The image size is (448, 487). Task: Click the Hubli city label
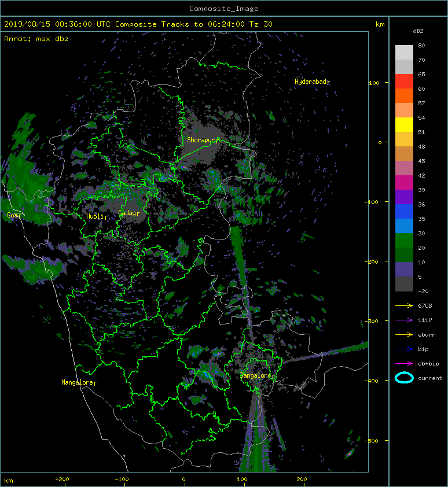click(97, 216)
